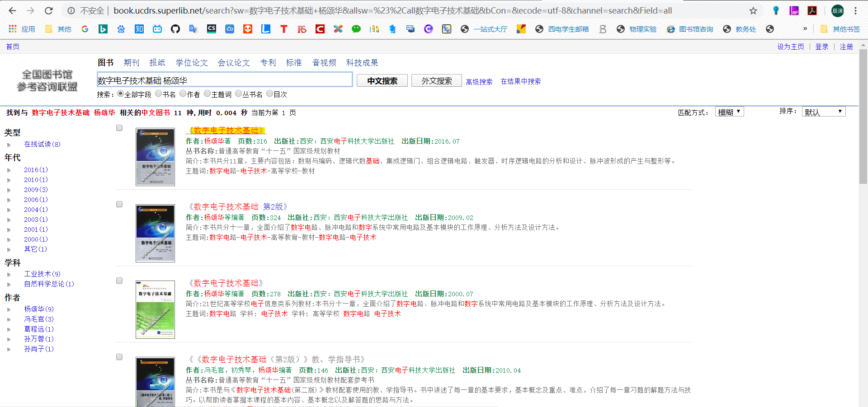Open the Zhihu bookmark icon

coord(139,29)
